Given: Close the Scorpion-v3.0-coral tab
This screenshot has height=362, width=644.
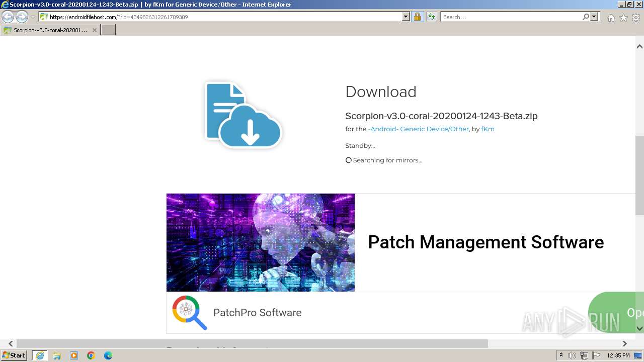Looking at the screenshot, I should tap(94, 30).
